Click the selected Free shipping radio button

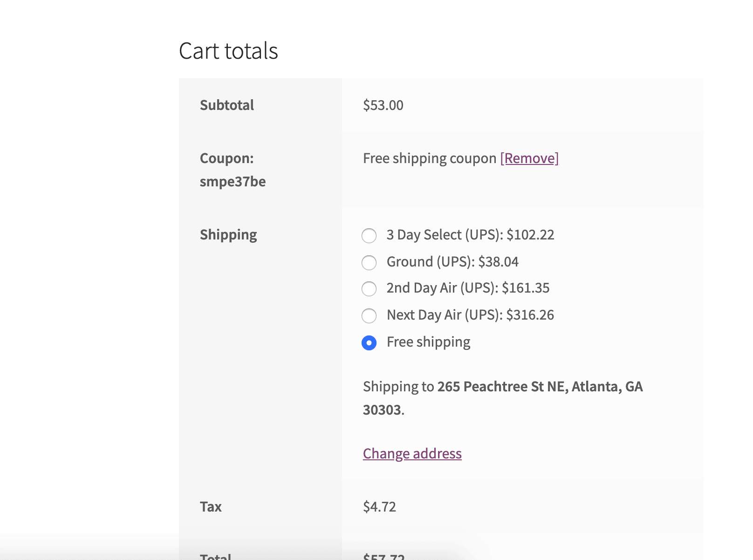click(x=369, y=343)
